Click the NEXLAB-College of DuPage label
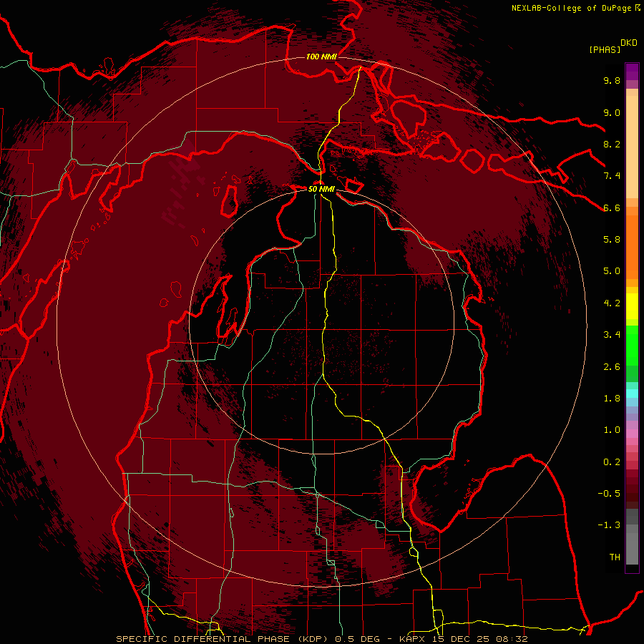Image resolution: width=644 pixels, height=644 pixels. coord(571,8)
